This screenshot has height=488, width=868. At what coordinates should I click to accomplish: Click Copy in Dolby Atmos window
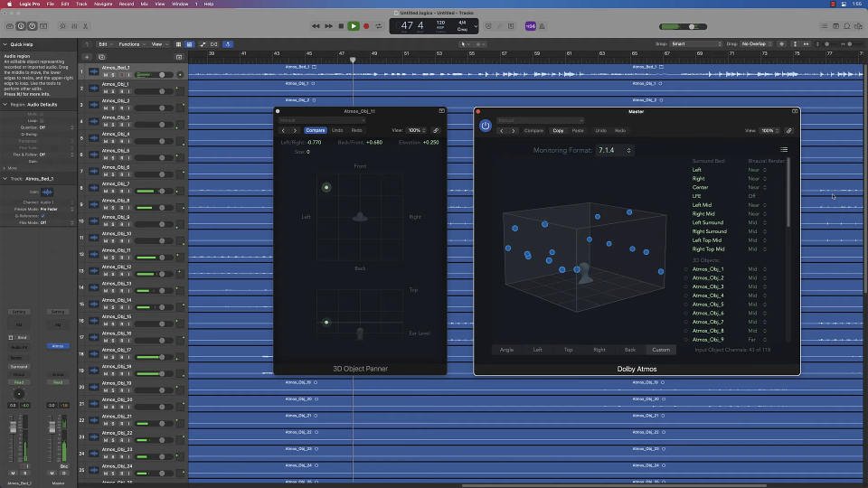(558, 130)
